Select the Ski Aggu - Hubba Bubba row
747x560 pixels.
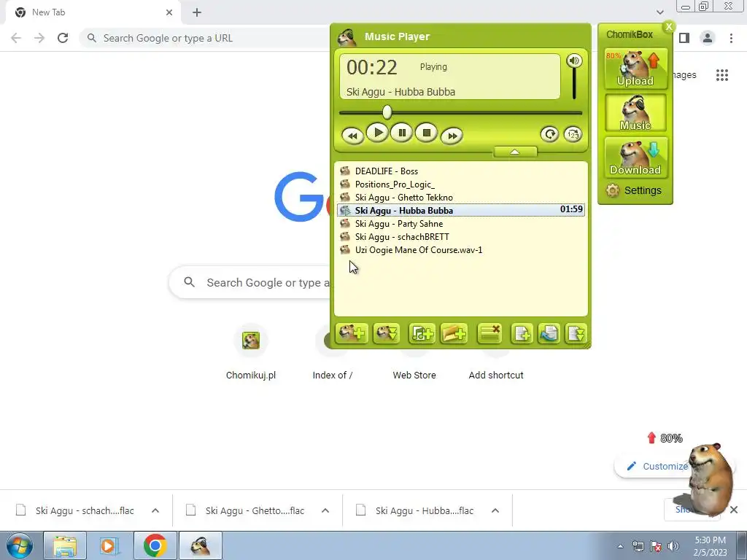pos(461,210)
